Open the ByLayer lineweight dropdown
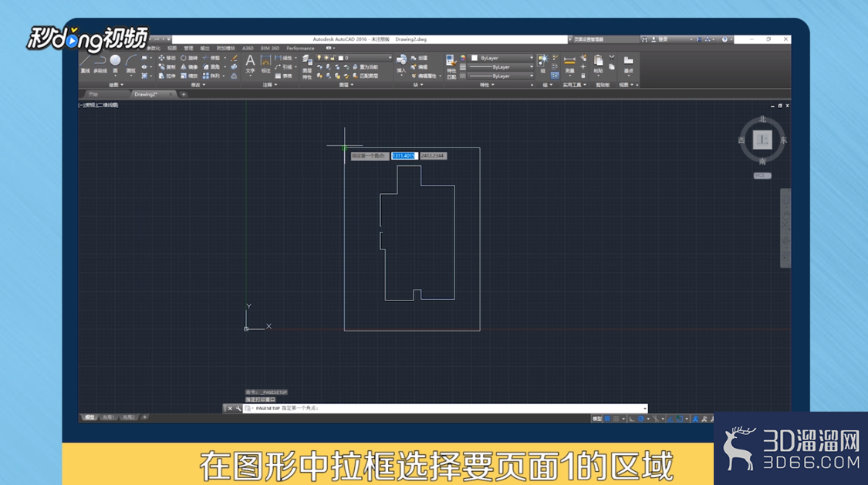Image resolution: width=868 pixels, height=485 pixels. [x=502, y=66]
